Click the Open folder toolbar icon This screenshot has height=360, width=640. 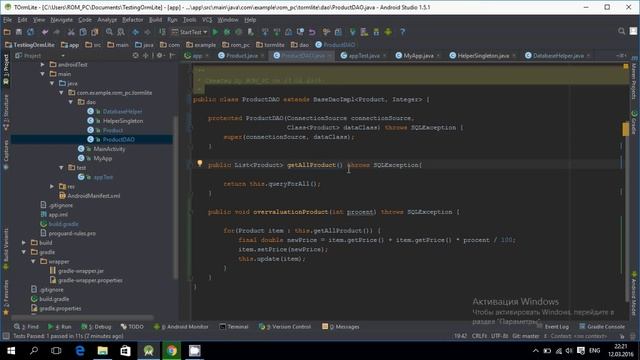7,32
